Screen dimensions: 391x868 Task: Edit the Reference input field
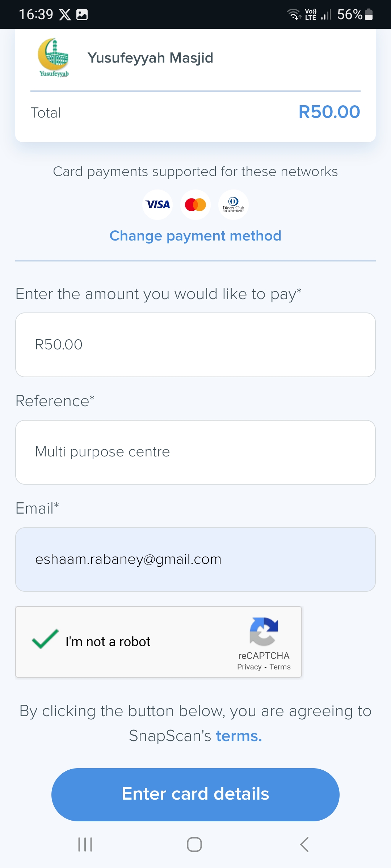click(195, 452)
